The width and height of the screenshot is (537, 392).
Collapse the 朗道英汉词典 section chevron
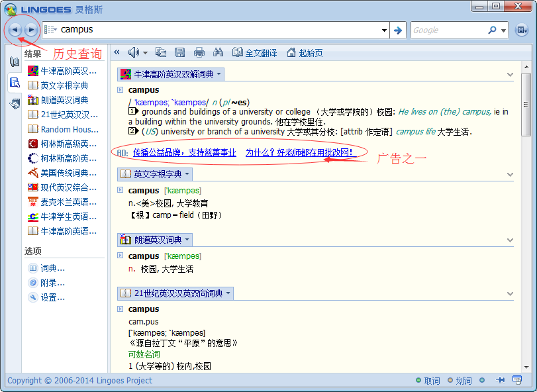point(510,240)
